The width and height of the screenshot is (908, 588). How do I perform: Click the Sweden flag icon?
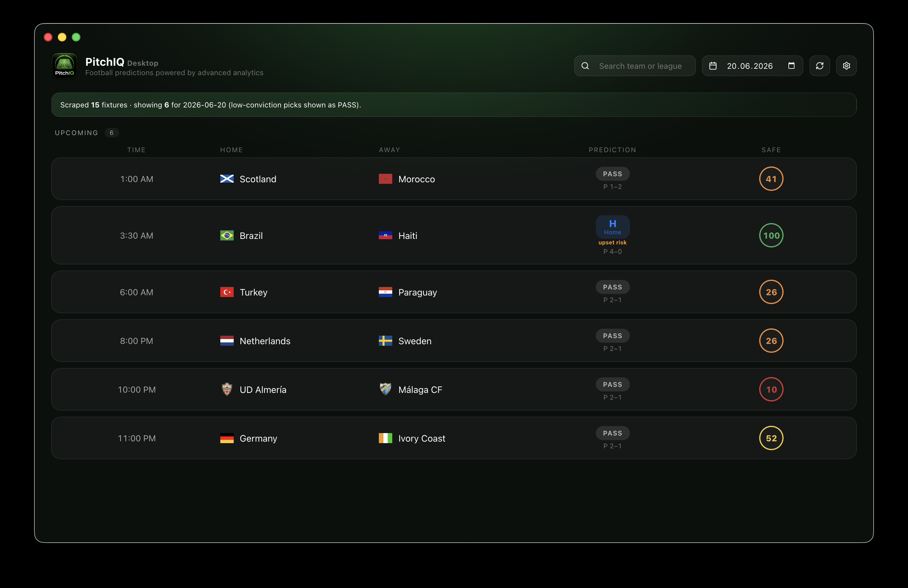pos(385,341)
